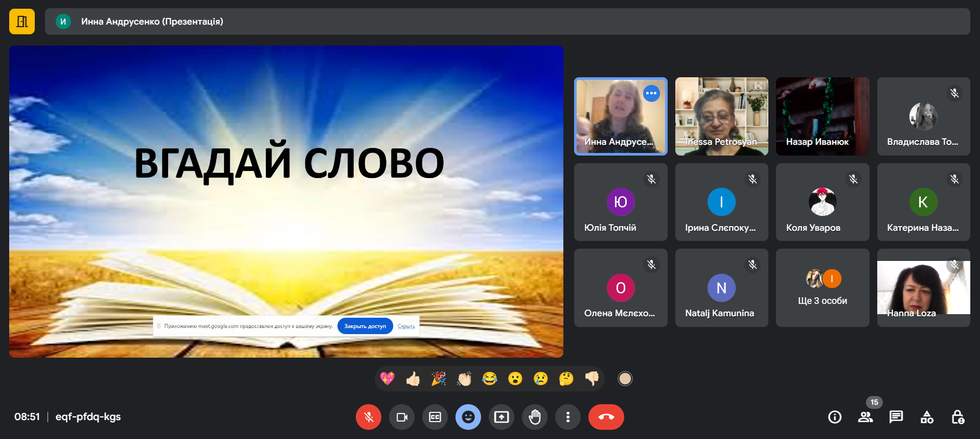This screenshot has width=980, height=439.
Task: Open the meeting details info icon
Action: (834, 417)
